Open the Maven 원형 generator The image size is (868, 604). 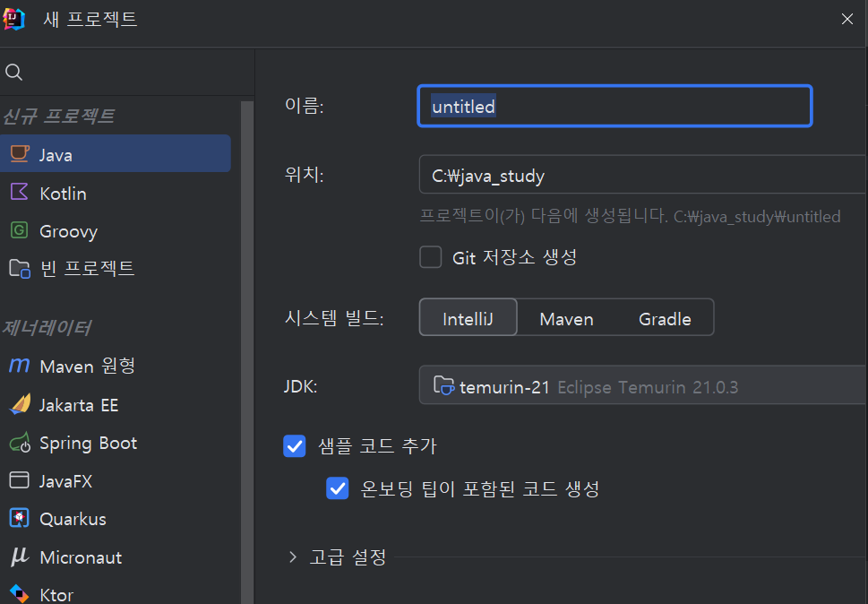(116, 366)
